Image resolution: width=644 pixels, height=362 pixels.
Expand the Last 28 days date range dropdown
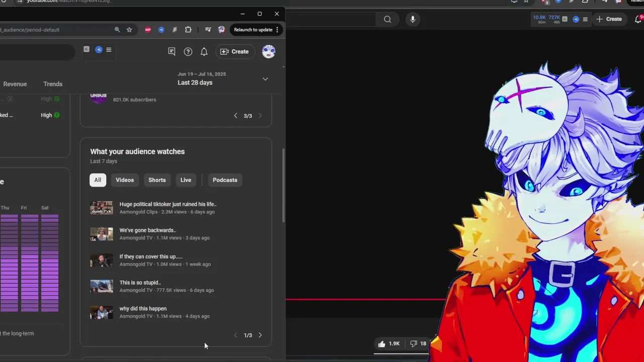click(x=265, y=79)
